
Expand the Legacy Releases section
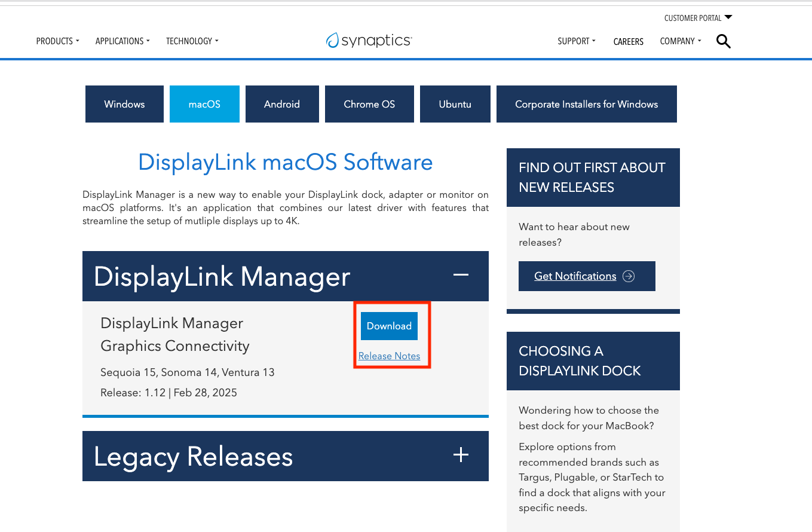pyautogui.click(x=461, y=455)
